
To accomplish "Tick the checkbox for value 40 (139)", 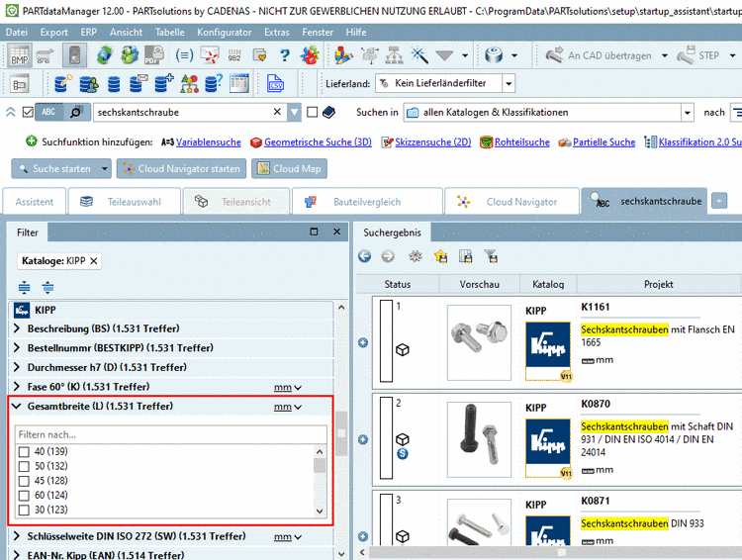I will (x=24, y=452).
